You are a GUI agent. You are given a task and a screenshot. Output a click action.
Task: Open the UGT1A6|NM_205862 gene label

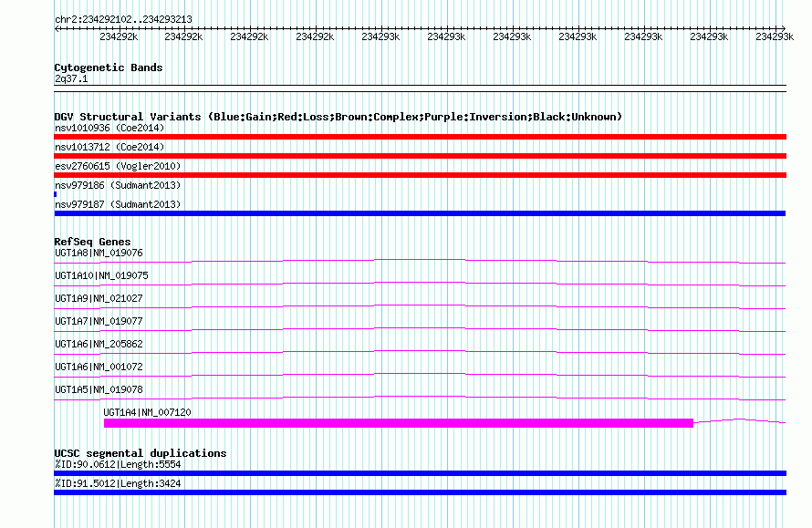[99, 344]
